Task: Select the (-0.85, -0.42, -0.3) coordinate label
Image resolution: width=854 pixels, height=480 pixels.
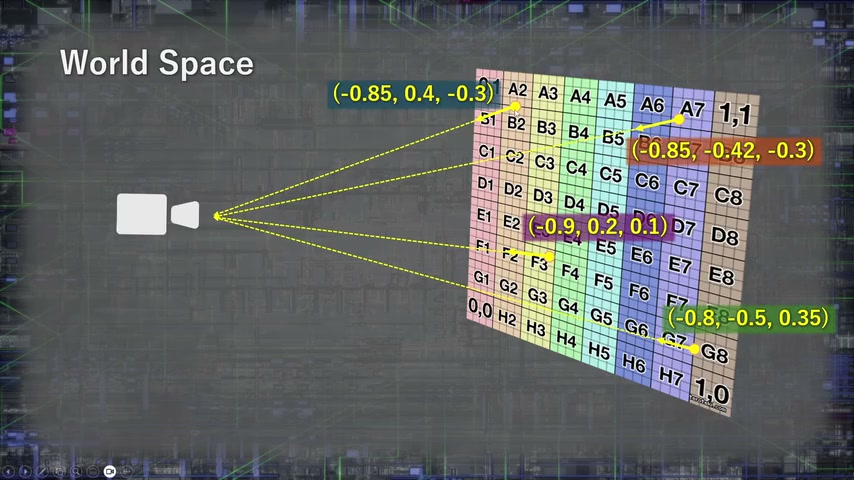Action: coord(723,150)
